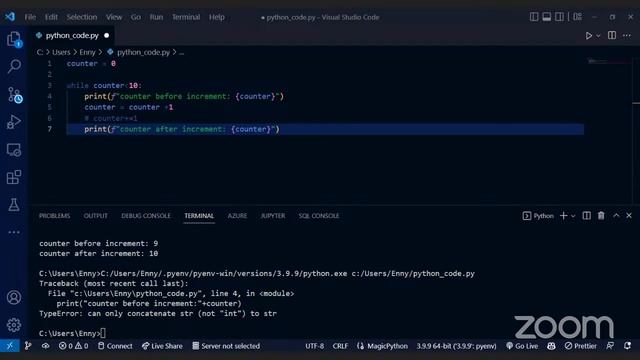Open the Testing flask icon
Screen dimensions: 640x360
tap(14, 204)
